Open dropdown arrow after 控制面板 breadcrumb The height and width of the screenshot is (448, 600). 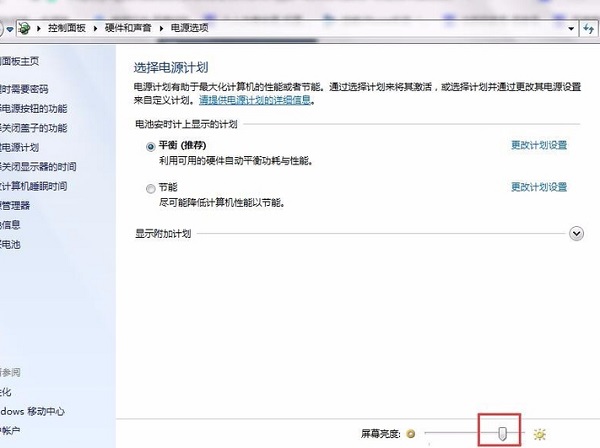(x=96, y=27)
